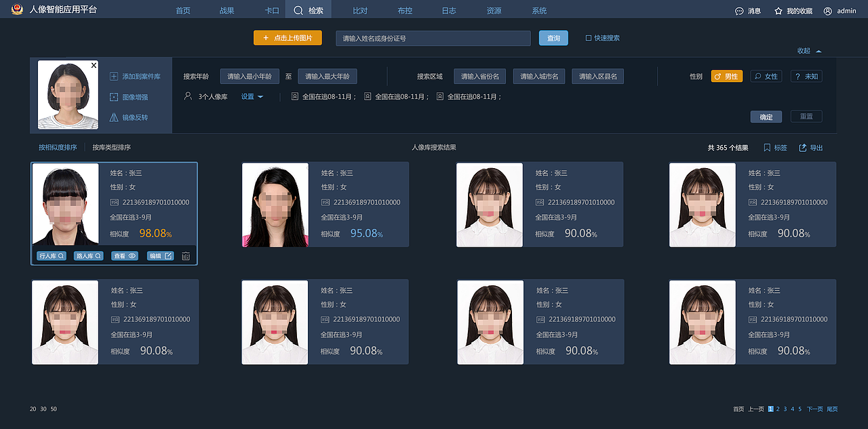868x429 pixels.
Task: Open the 请输入省份名 province selector
Action: click(x=480, y=77)
